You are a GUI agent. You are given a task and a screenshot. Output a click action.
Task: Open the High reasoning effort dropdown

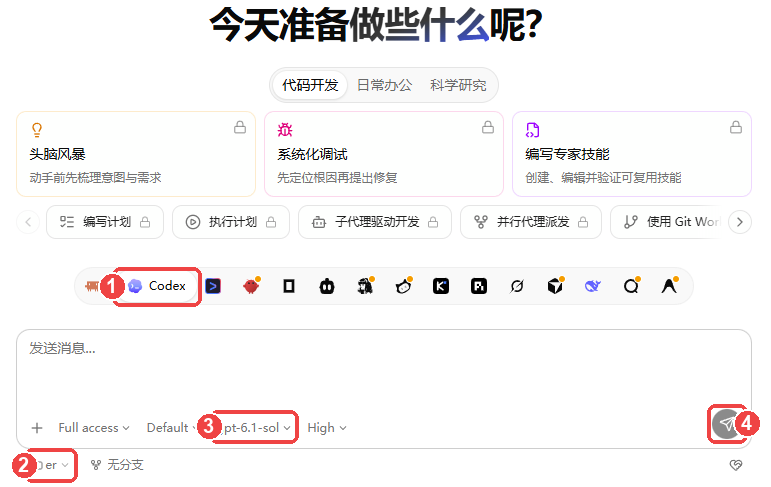click(x=327, y=428)
